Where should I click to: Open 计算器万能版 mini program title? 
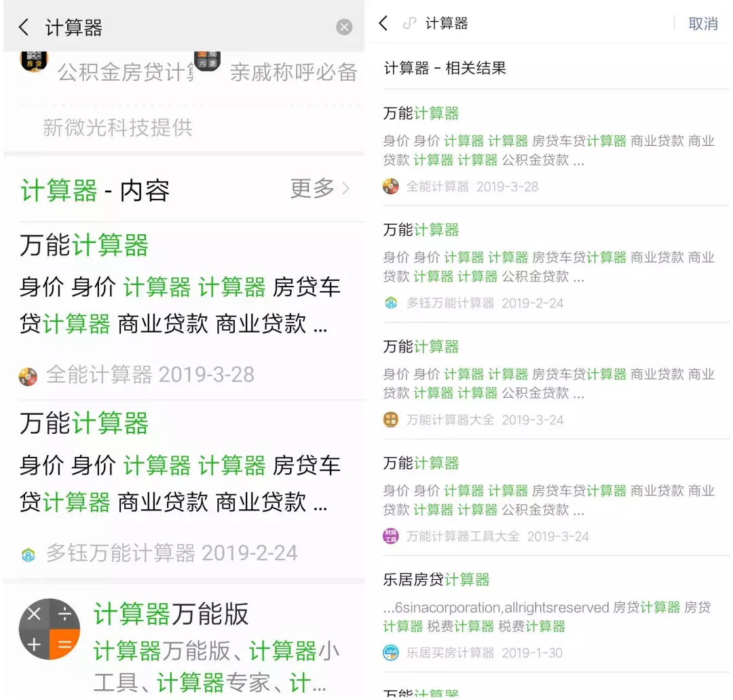[171, 614]
